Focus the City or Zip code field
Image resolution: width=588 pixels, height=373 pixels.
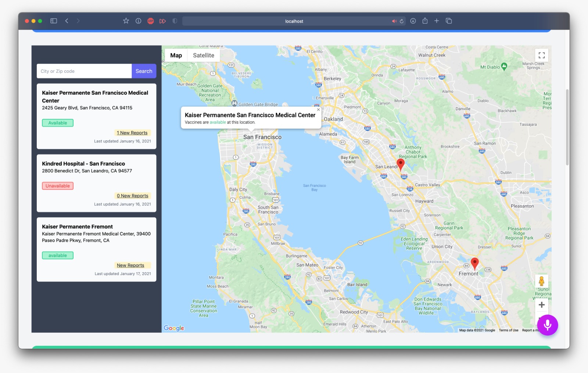tap(84, 71)
